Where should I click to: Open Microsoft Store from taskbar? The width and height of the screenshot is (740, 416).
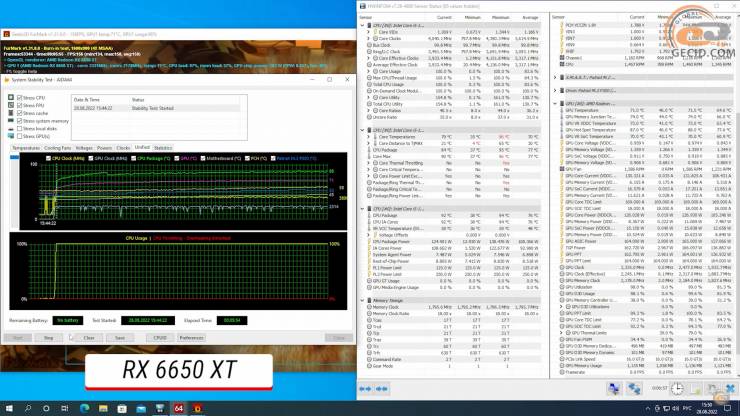122,408
